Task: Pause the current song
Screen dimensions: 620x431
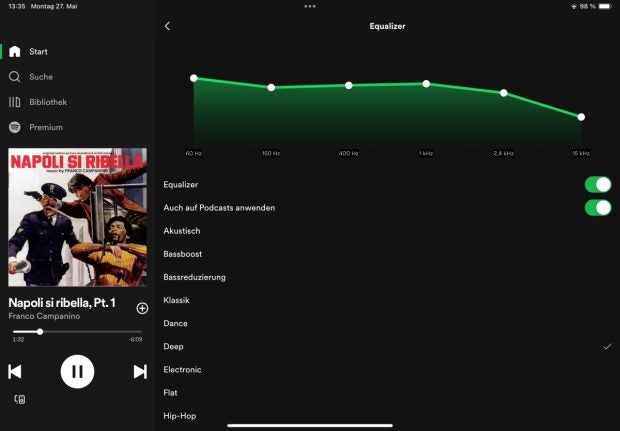Action: 77,372
